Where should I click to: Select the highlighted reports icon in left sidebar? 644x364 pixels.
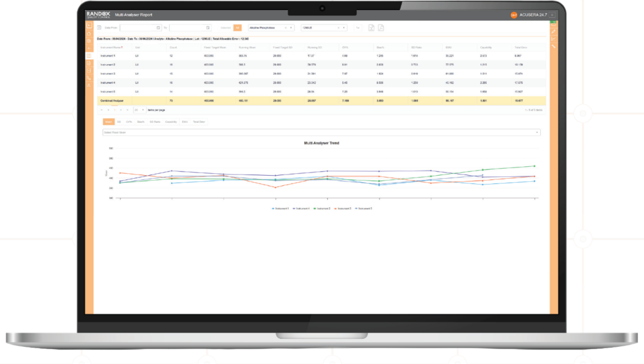[x=89, y=55]
